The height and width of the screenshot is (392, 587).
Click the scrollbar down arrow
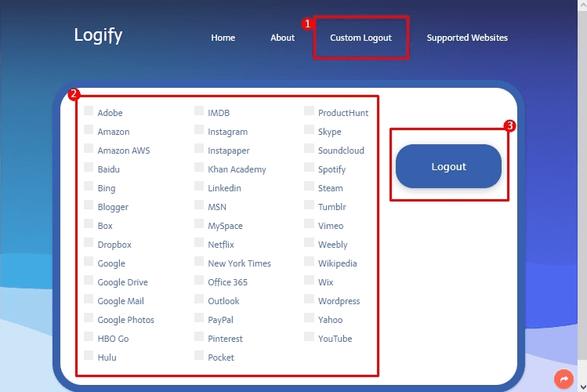pyautogui.click(x=582, y=387)
